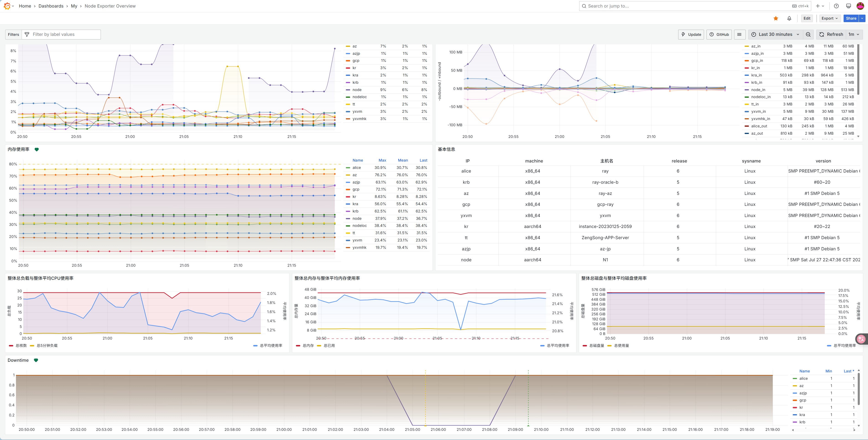This screenshot has width=868, height=440.
Task: Click the Edit dashboard button
Action: (807, 18)
